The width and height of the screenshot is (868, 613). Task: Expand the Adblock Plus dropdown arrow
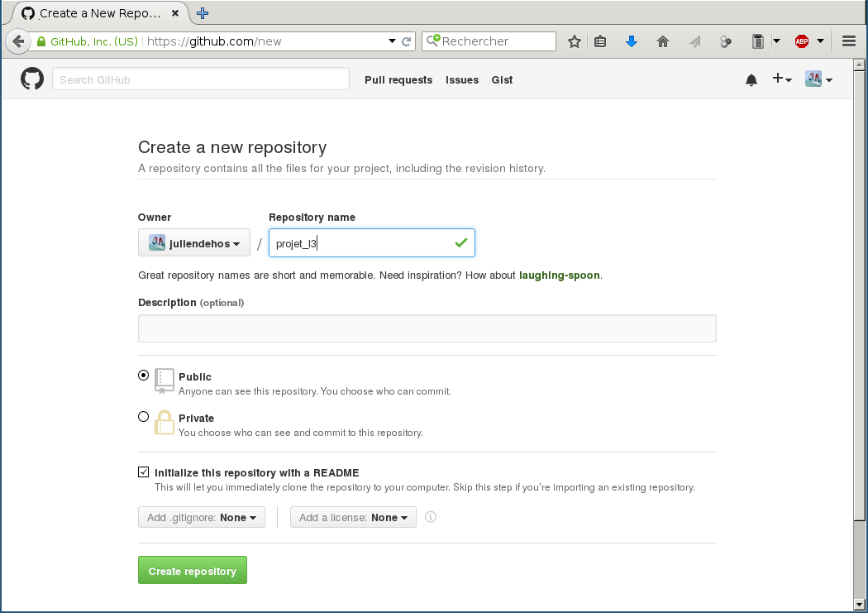[820, 41]
